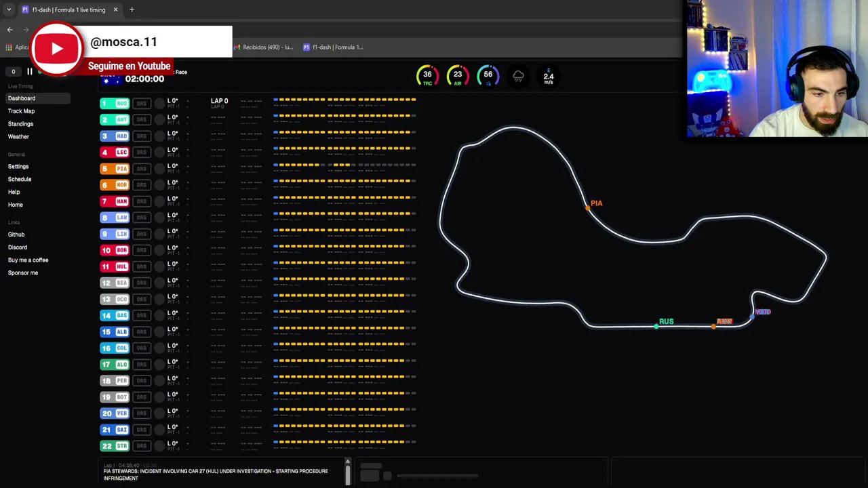The image size is (868, 488).
Task: Click the mini-sector bar in GAS row
Action: (344, 312)
